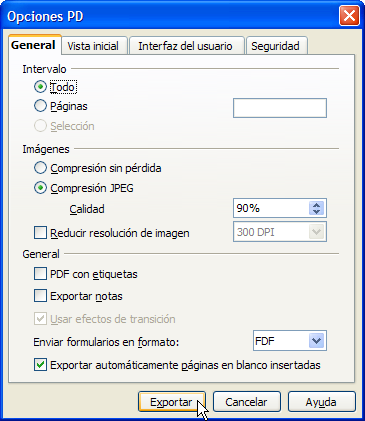Switch to the Vista inicial tab
Screen dimensions: 365x421
coord(93,46)
